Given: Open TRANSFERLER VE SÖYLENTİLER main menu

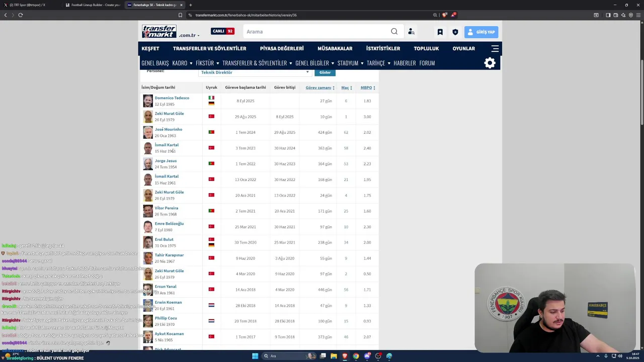Looking at the screenshot, I should pyautogui.click(x=210, y=49).
